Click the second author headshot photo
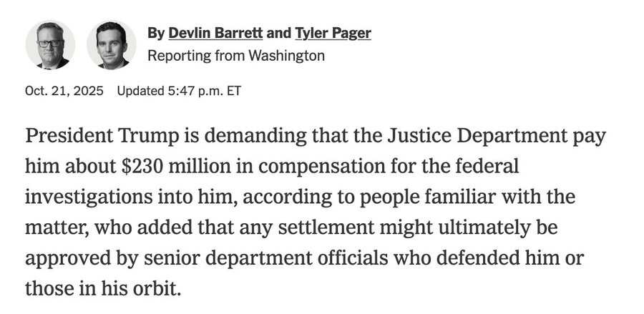 [112, 44]
